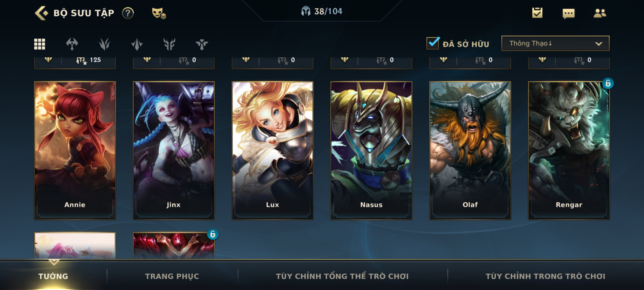
Task: Open the Nasus champion card
Action: click(x=371, y=150)
